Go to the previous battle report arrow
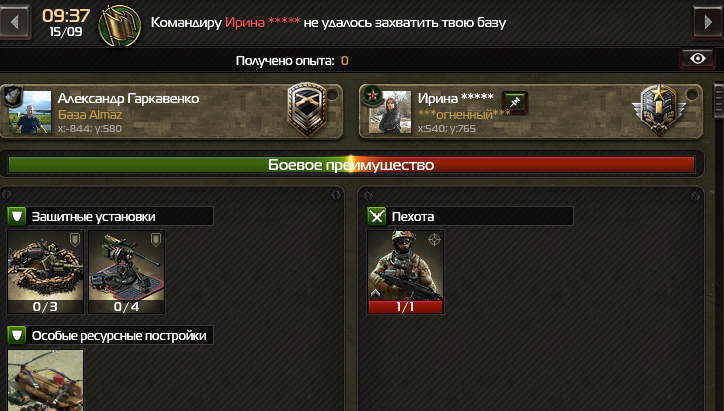Screen dimensions: 724x411 coord(14,22)
